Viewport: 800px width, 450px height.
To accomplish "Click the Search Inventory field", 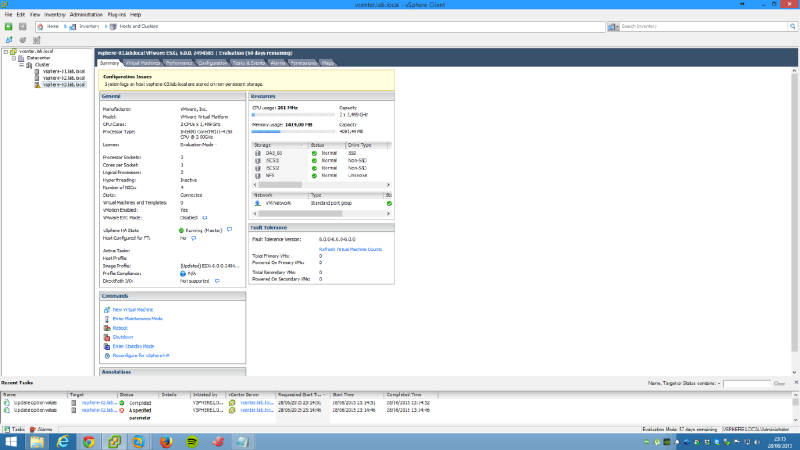I will pos(705,27).
